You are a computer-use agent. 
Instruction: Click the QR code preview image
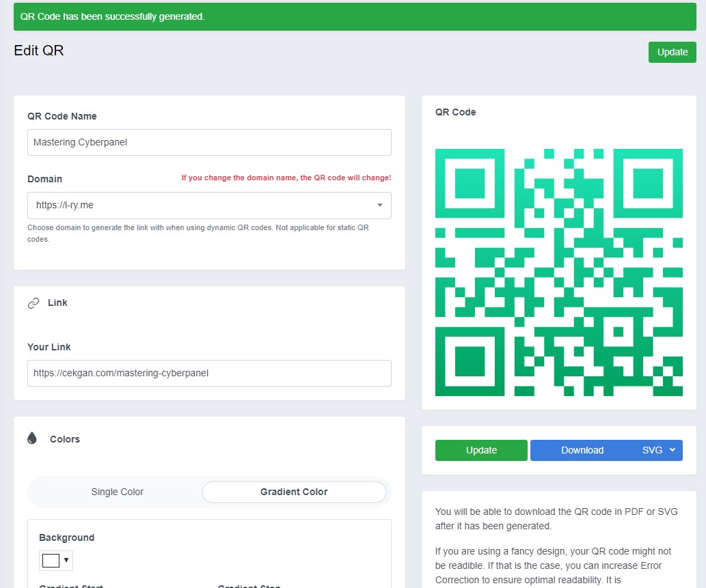[x=558, y=272]
